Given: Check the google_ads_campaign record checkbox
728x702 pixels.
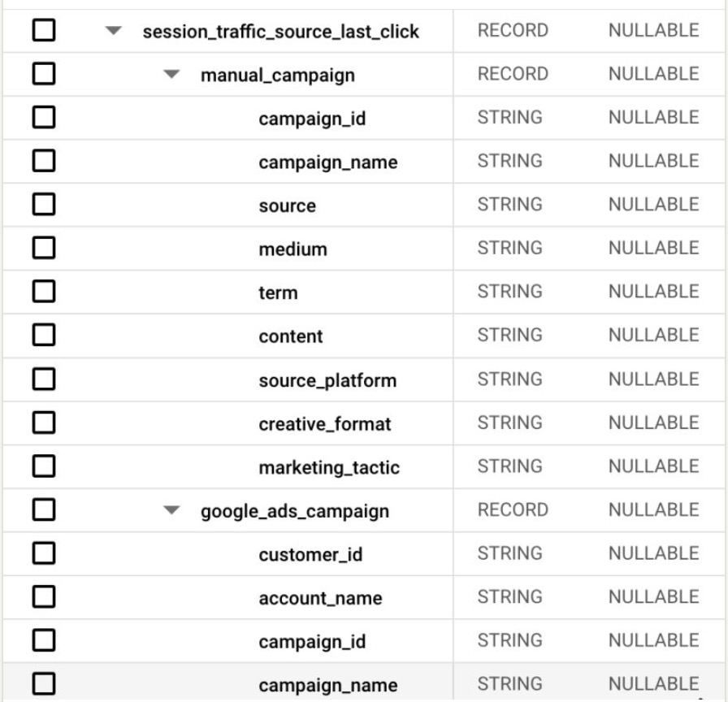Looking at the screenshot, I should point(43,510).
